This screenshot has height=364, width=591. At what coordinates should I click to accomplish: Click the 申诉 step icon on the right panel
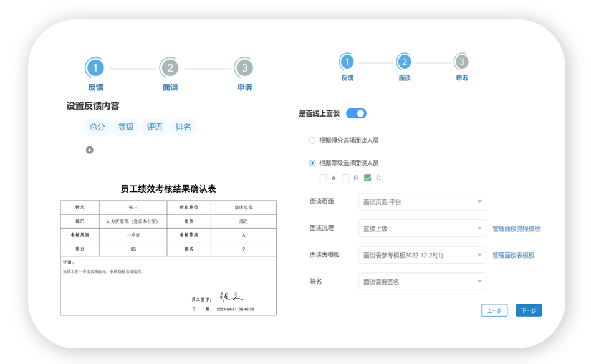[x=461, y=62]
